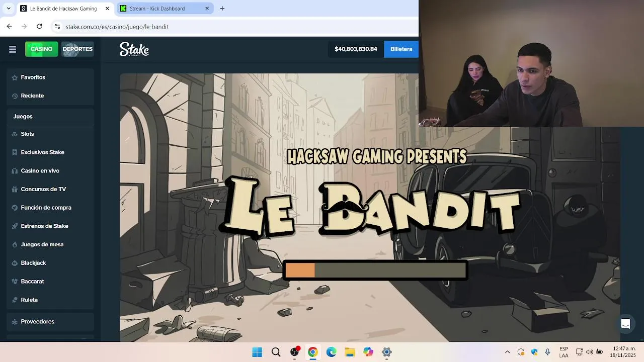This screenshot has height=362, width=644.
Task: Click the Reciente clock icon
Action: (15, 96)
